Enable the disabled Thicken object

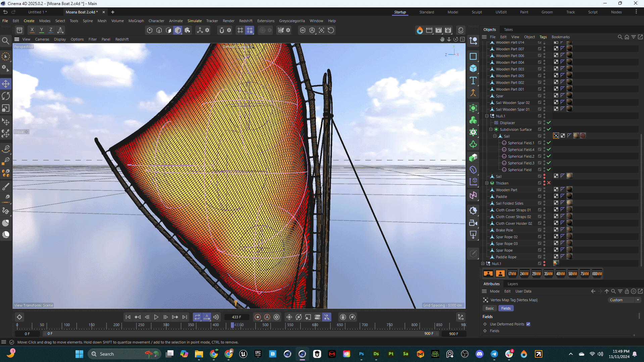tap(549, 183)
